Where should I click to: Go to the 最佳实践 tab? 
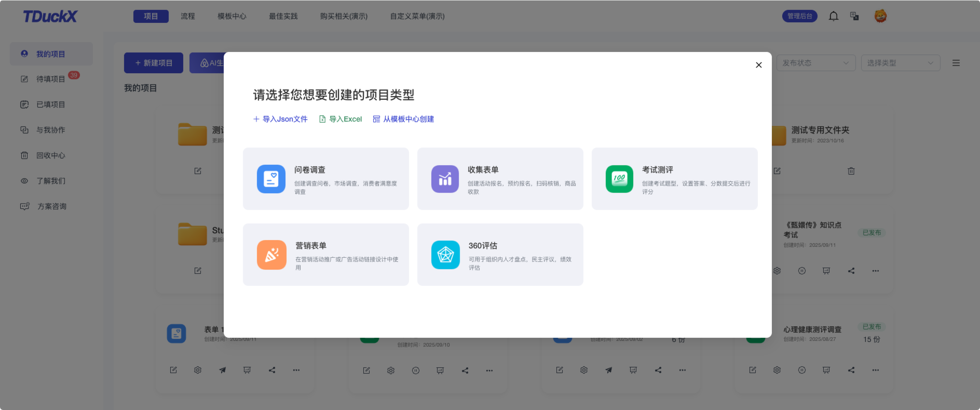pos(283,16)
